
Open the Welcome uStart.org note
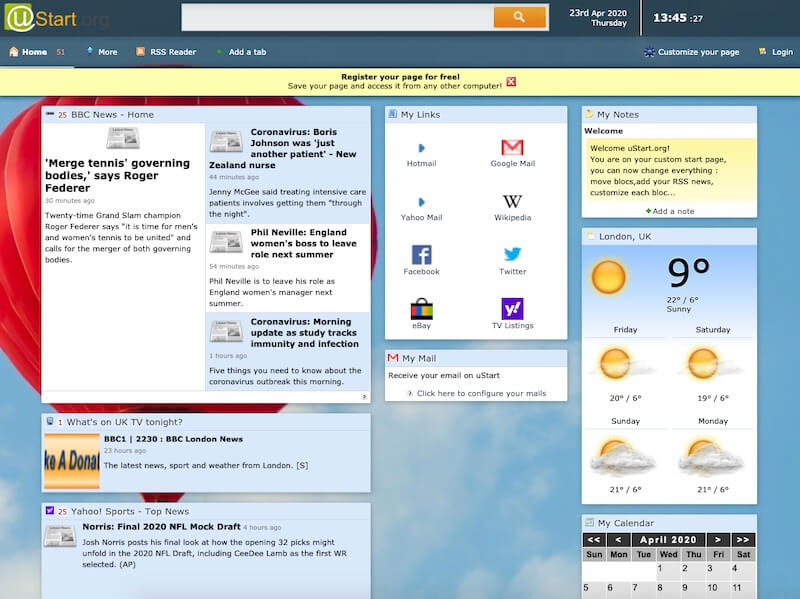tap(669, 170)
